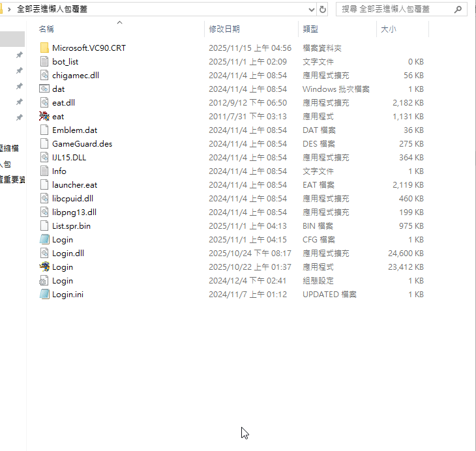Image resolution: width=476 pixels, height=451 pixels.
Task: Click the 2012/9/12 下午 06:50 date cell
Action: pyautogui.click(x=248, y=102)
